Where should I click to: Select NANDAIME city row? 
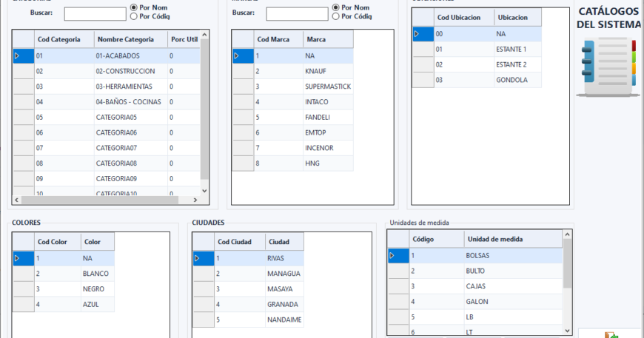(x=249, y=320)
